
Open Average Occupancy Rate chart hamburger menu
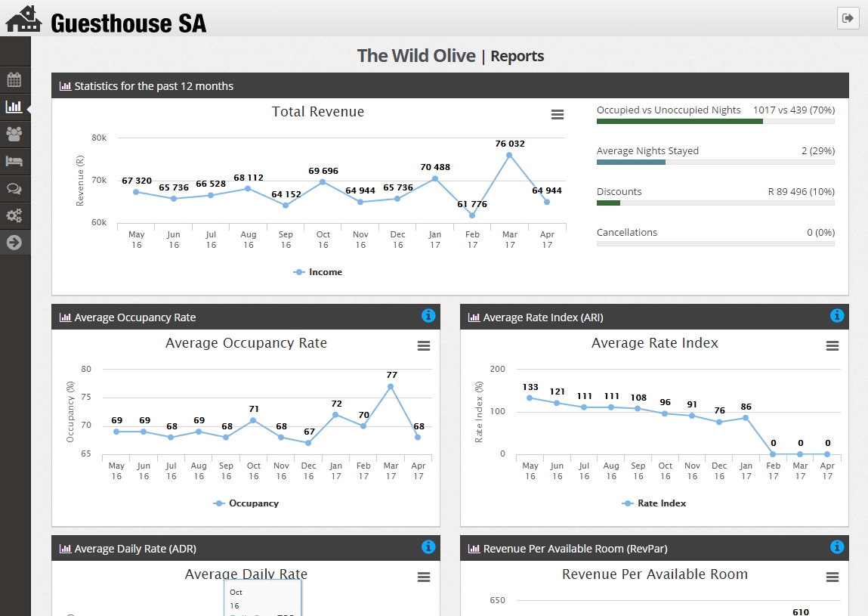pyautogui.click(x=424, y=346)
